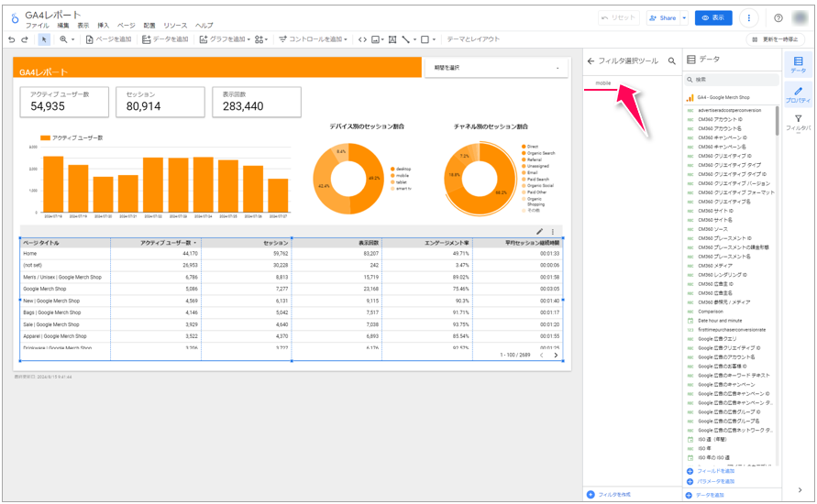Image resolution: width=817 pixels, height=504 pixels.
Task: Select the Comparison field in data list
Action: 711,312
